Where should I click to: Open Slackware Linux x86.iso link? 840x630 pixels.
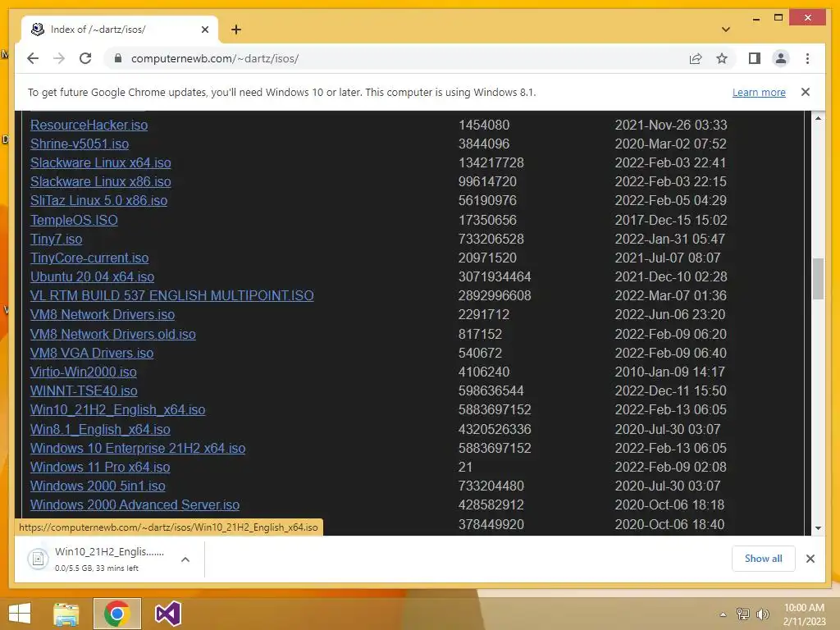(101, 181)
